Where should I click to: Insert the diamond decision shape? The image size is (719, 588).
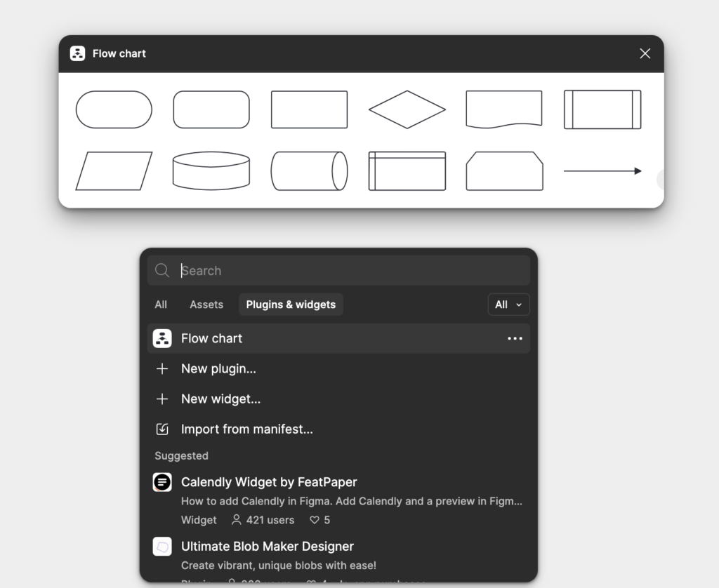(x=407, y=109)
